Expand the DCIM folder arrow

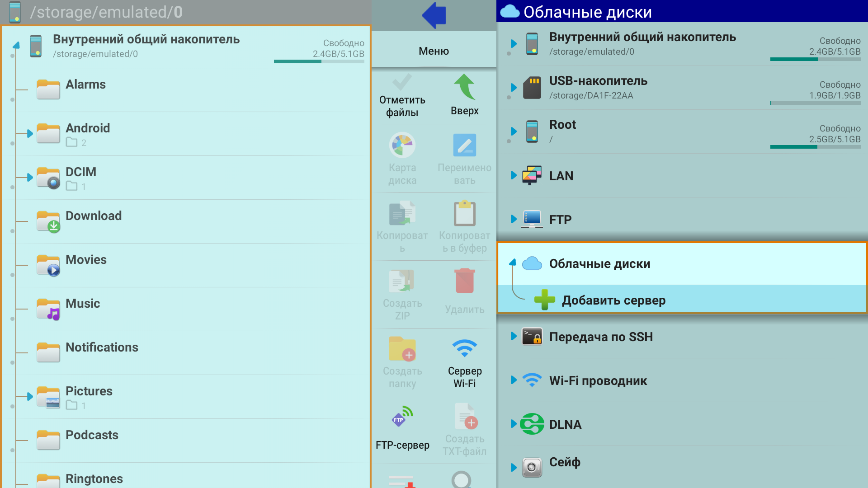click(x=30, y=178)
